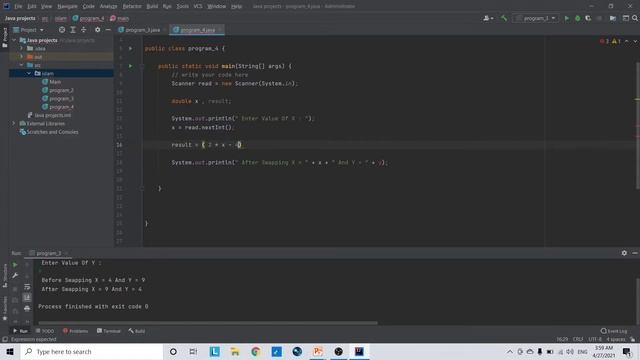Toggle scroll to end icon in Run console
The height and width of the screenshot is (360, 640).
(x=27, y=298)
